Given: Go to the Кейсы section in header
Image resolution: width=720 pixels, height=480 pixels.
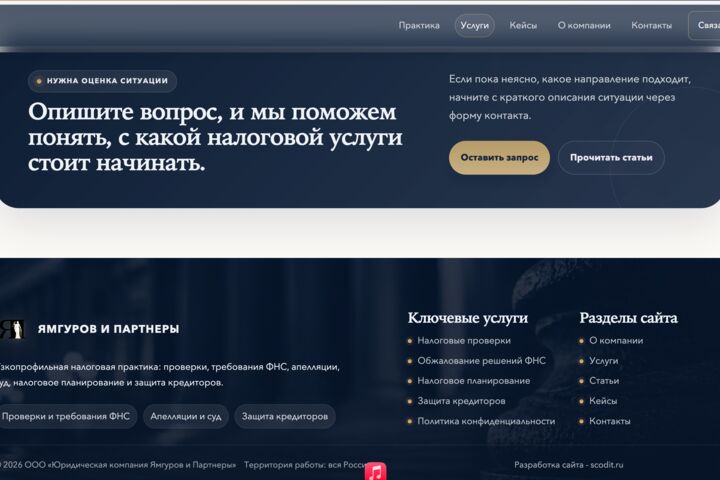Looking at the screenshot, I should point(523,26).
